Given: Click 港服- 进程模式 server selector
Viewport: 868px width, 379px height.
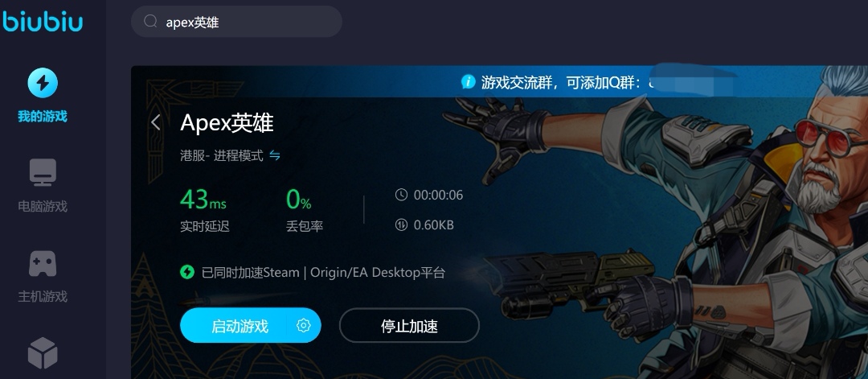Looking at the screenshot, I should pyautogui.click(x=222, y=155).
